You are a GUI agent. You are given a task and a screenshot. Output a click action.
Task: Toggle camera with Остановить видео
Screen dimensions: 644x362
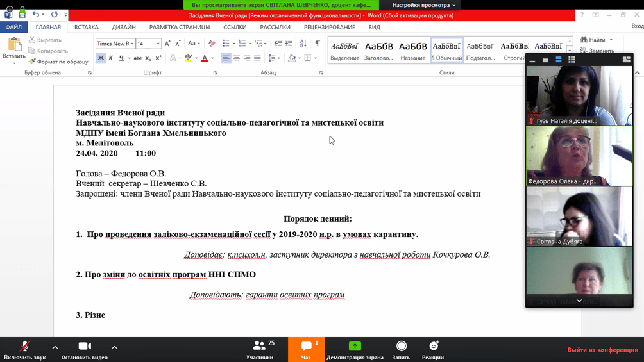click(x=84, y=349)
